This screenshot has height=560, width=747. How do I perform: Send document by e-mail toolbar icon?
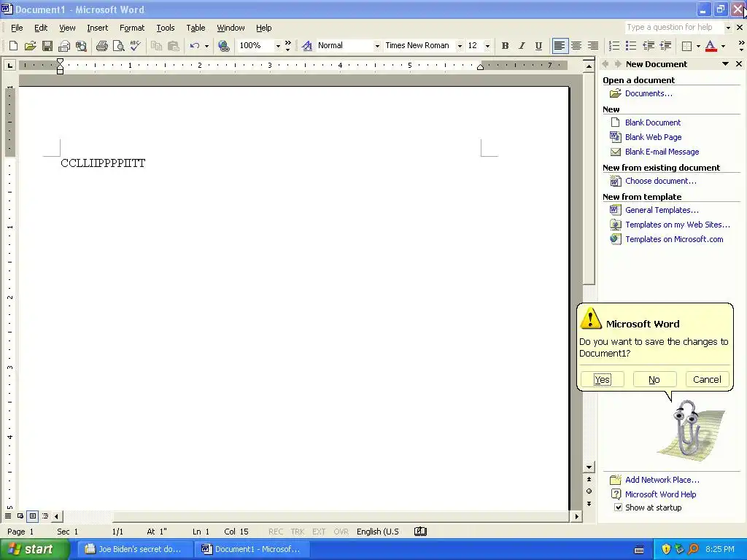click(x=64, y=46)
